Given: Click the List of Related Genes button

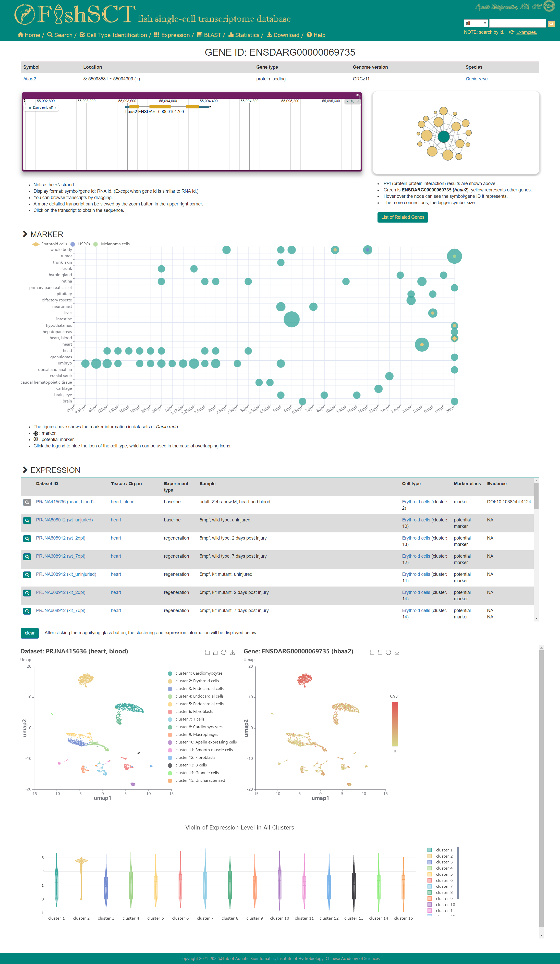Looking at the screenshot, I should coord(403,217).
